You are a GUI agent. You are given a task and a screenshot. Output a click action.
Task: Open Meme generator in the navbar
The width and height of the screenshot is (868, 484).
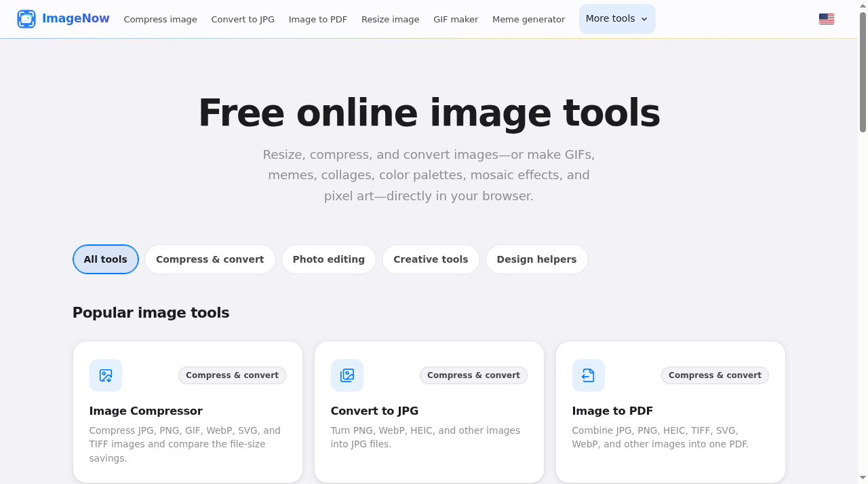point(528,20)
